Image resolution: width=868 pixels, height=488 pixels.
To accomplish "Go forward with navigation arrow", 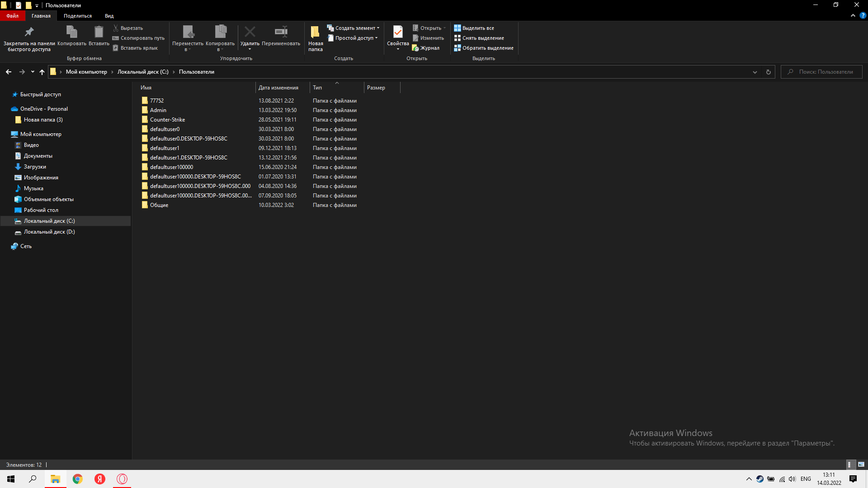I will click(x=22, y=72).
